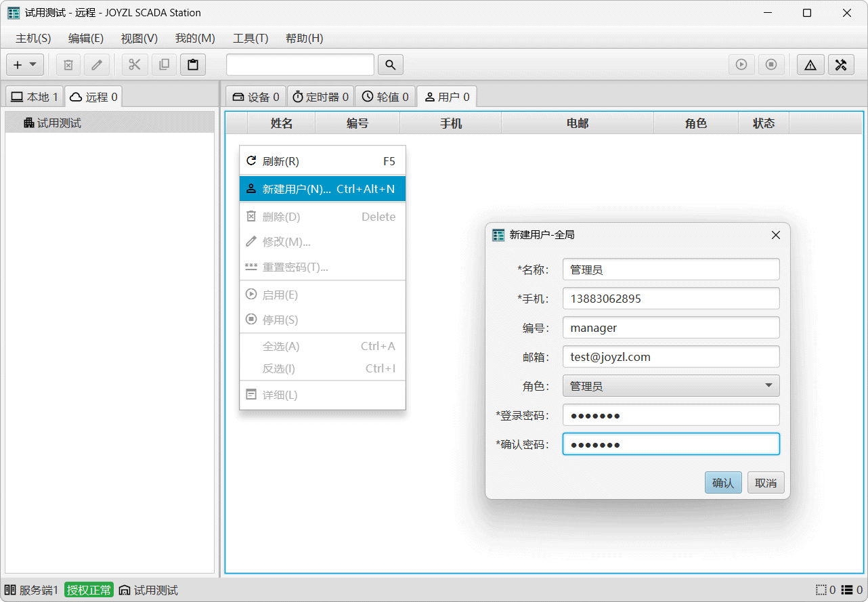
Task: Click the 状态 column header
Action: [764, 123]
